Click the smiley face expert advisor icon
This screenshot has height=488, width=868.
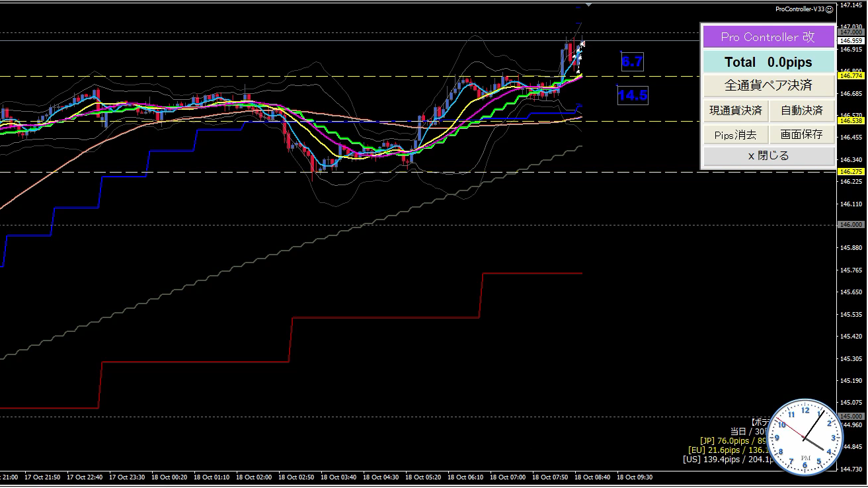pos(829,9)
